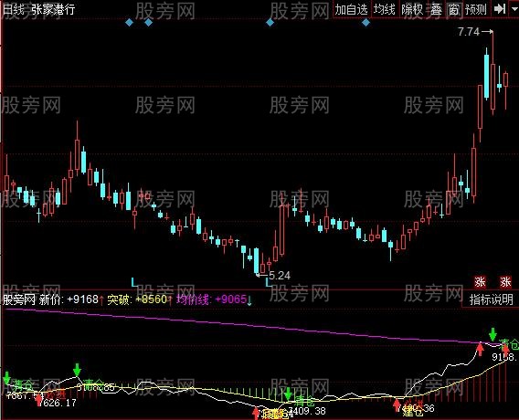Click the jump-to-end arrow icon

click(x=500, y=9)
